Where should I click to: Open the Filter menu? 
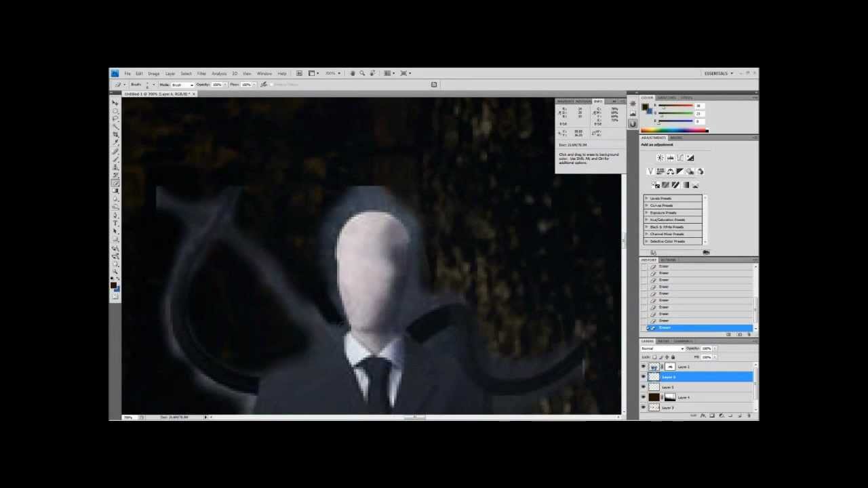tap(201, 73)
